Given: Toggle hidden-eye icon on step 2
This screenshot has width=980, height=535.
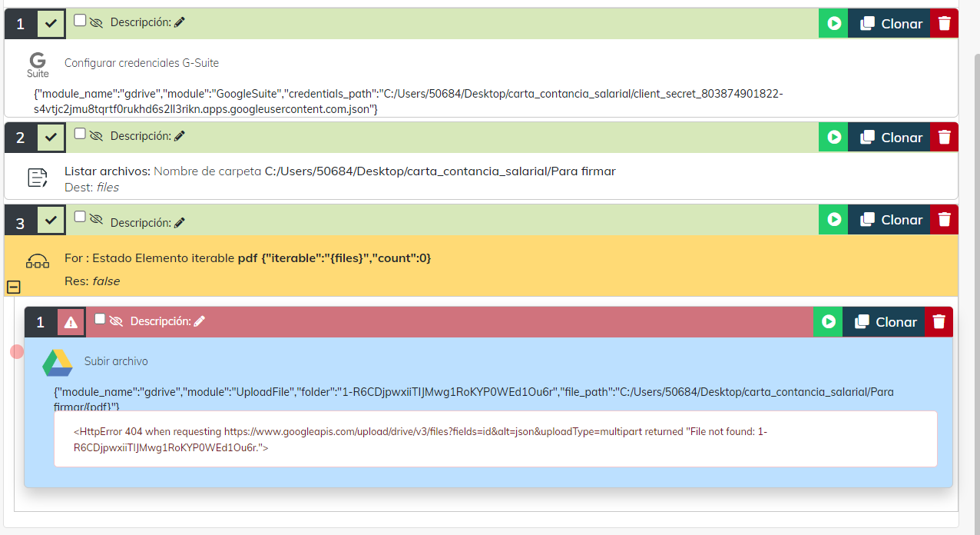Looking at the screenshot, I should click(x=96, y=136).
